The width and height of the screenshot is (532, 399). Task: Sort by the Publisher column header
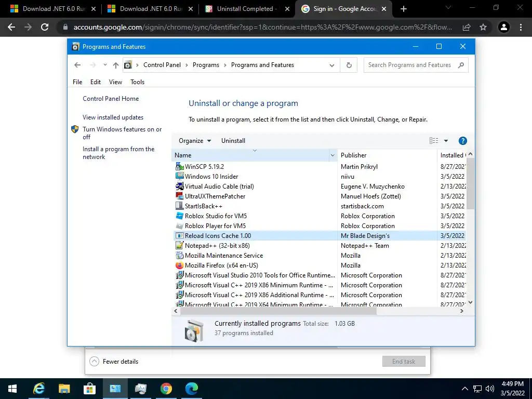click(387, 155)
